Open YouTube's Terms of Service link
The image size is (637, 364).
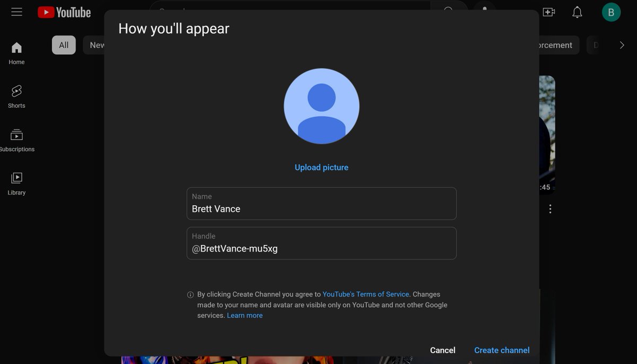(x=366, y=294)
